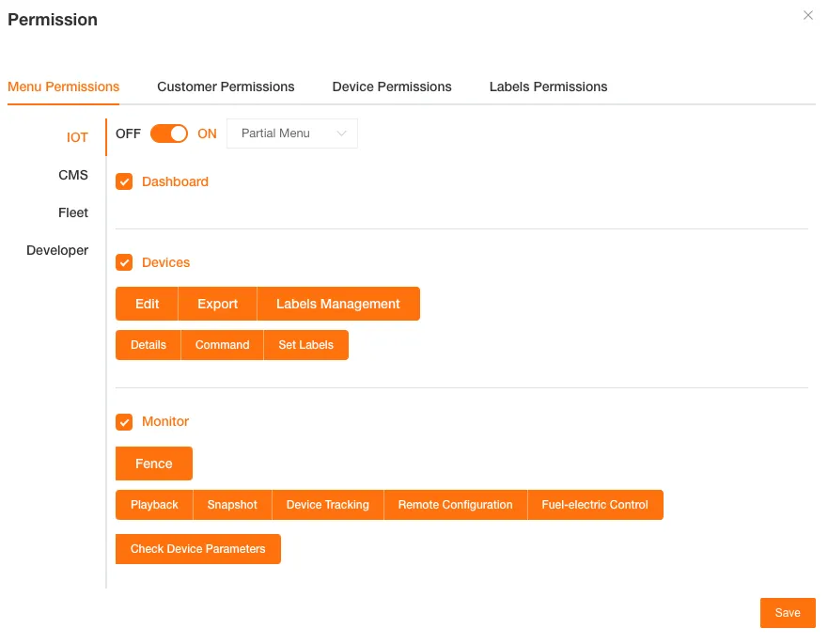828x644 pixels.
Task: Uncheck the Dashboard permission checkbox
Action: coord(124,181)
